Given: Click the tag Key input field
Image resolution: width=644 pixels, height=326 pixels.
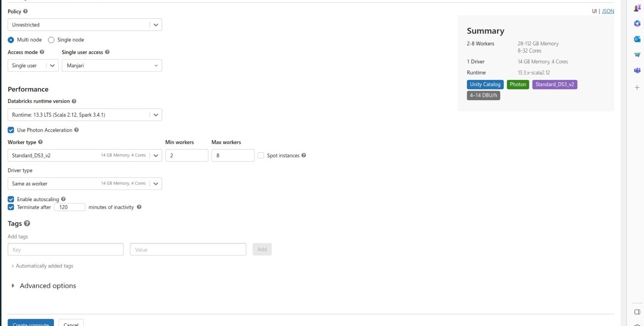Looking at the screenshot, I should pyautogui.click(x=65, y=249).
